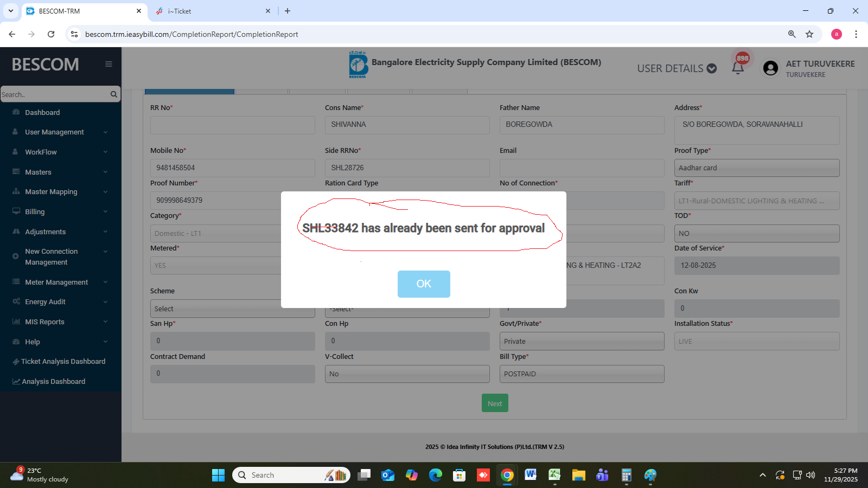The width and height of the screenshot is (868, 488).
Task: Switch to the BESCOM-TRM browser tab
Action: tap(84, 11)
